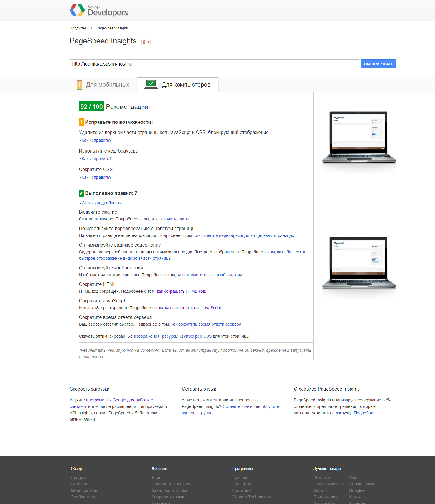This screenshot has height=504, width=435.
Task: Expand 'Как исправить?' under browser cache rule
Action: click(x=96, y=159)
